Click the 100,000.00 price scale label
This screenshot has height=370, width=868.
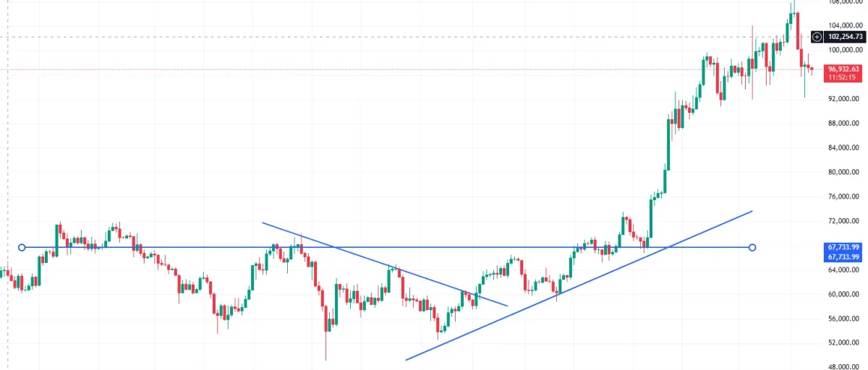(845, 51)
